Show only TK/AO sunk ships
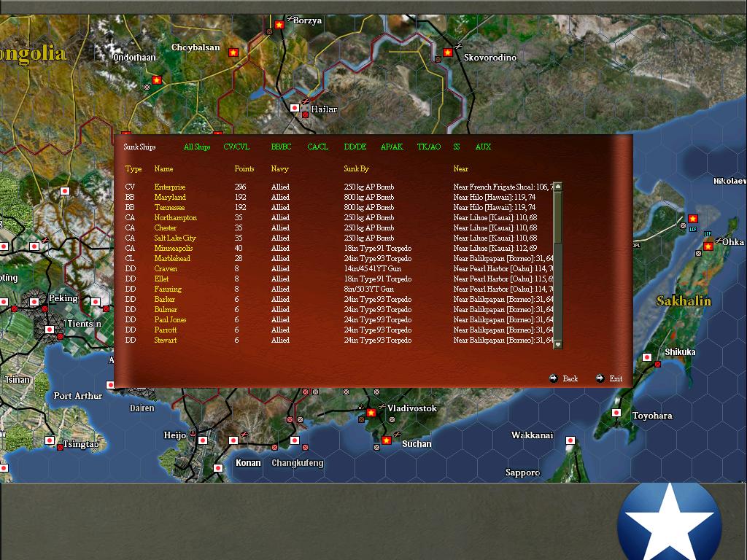Viewport: 747px width, 560px height. click(429, 147)
